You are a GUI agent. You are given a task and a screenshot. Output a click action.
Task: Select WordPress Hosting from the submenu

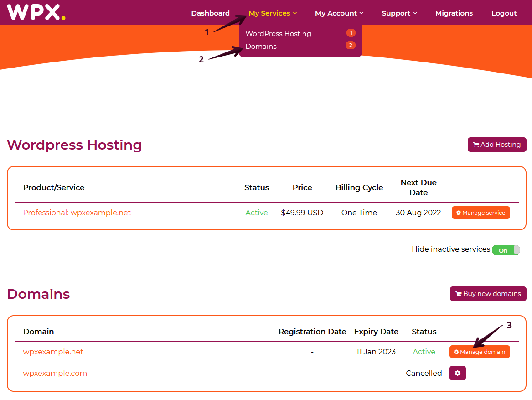[x=278, y=34]
